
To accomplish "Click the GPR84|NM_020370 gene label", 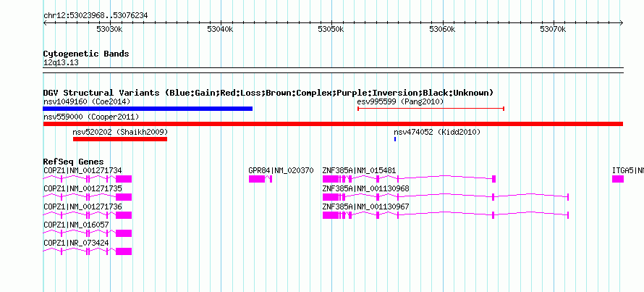I will click(x=281, y=171).
